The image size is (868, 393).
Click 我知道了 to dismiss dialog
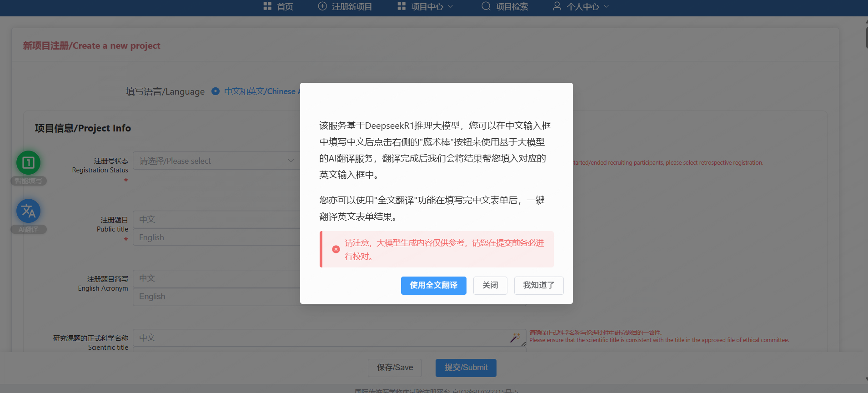click(538, 286)
